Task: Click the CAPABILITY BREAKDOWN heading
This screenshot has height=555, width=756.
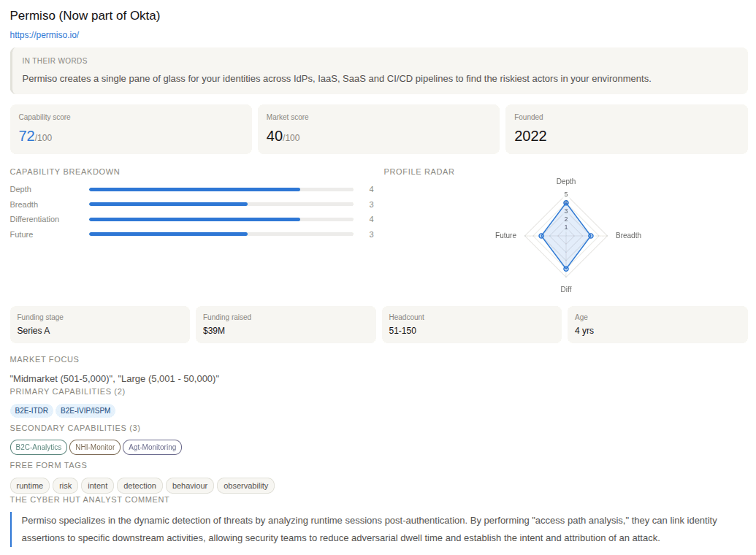Action: pos(64,172)
